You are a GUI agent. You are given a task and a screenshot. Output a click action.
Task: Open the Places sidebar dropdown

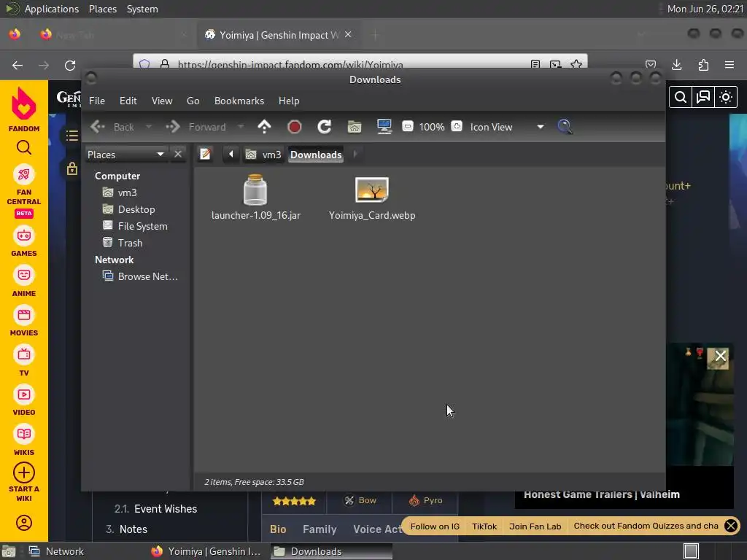pos(125,155)
